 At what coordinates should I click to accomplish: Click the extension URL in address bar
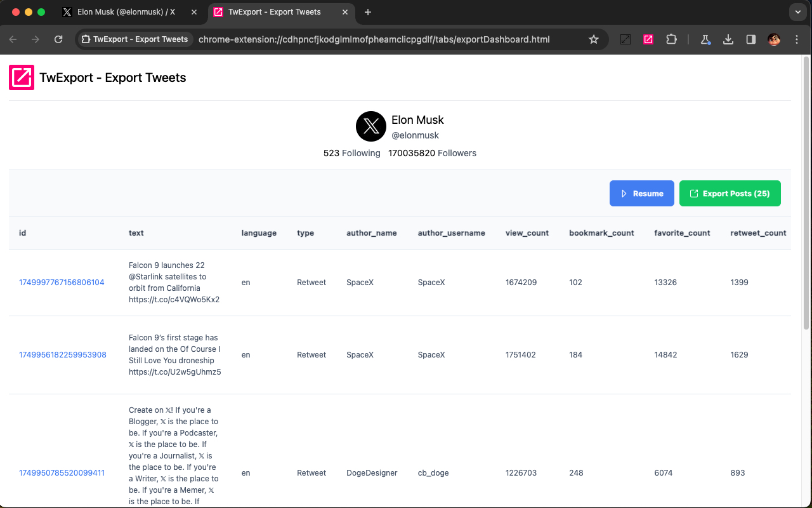pos(374,39)
